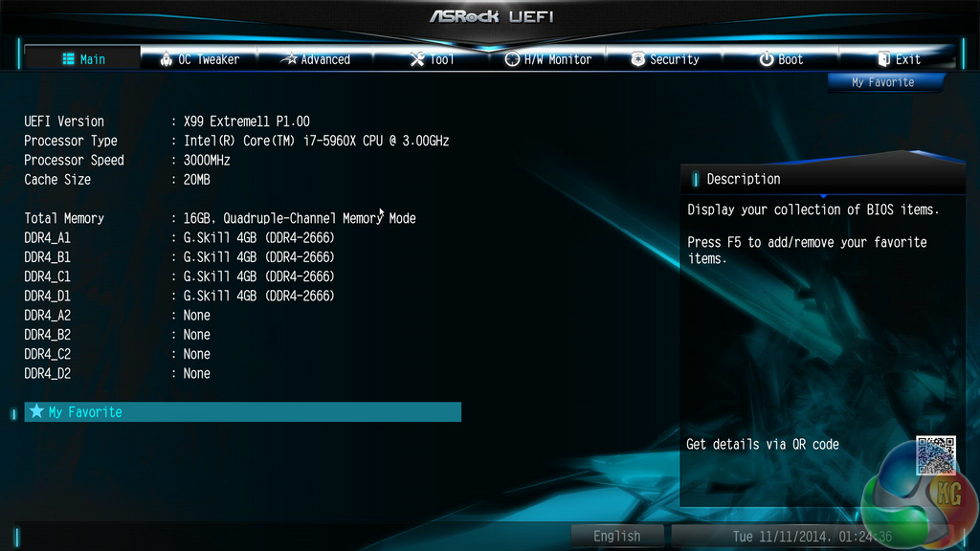This screenshot has width=980, height=551.
Task: Click the Tool wrench icon
Action: (417, 58)
